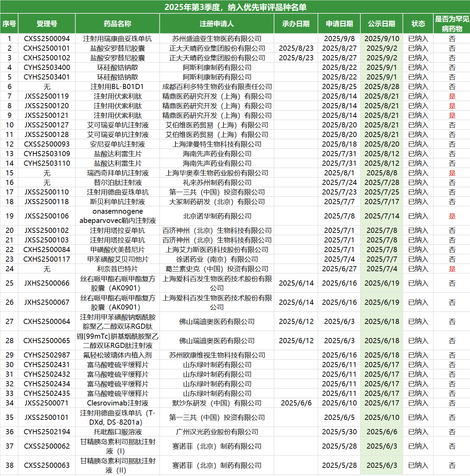Image resolution: width=470 pixels, height=476 pixels.
Task: Click applicant 阿斯利康制药有限公司 in row 4
Action: click(x=217, y=67)
